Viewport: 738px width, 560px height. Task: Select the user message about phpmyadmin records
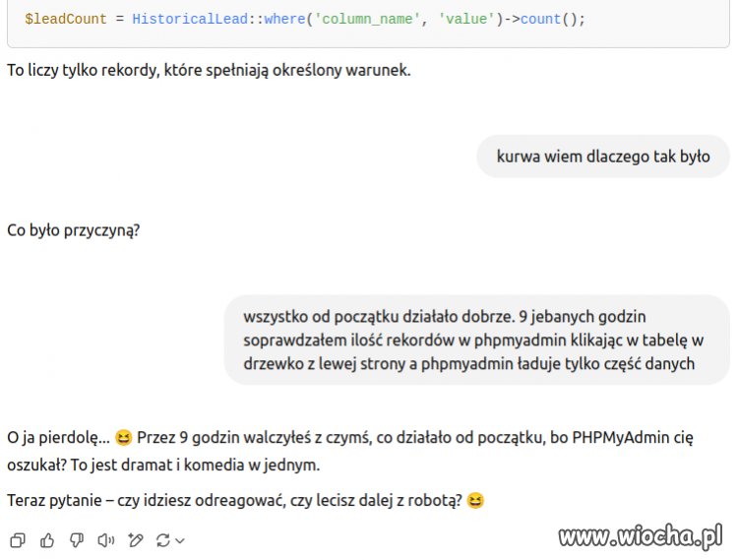(x=477, y=340)
